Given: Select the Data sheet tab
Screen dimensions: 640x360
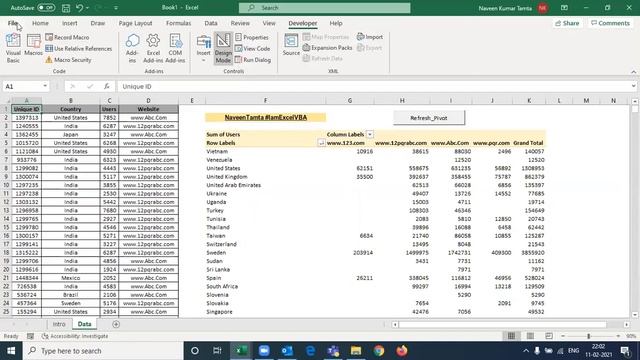Looking at the screenshot, I should point(84,324).
